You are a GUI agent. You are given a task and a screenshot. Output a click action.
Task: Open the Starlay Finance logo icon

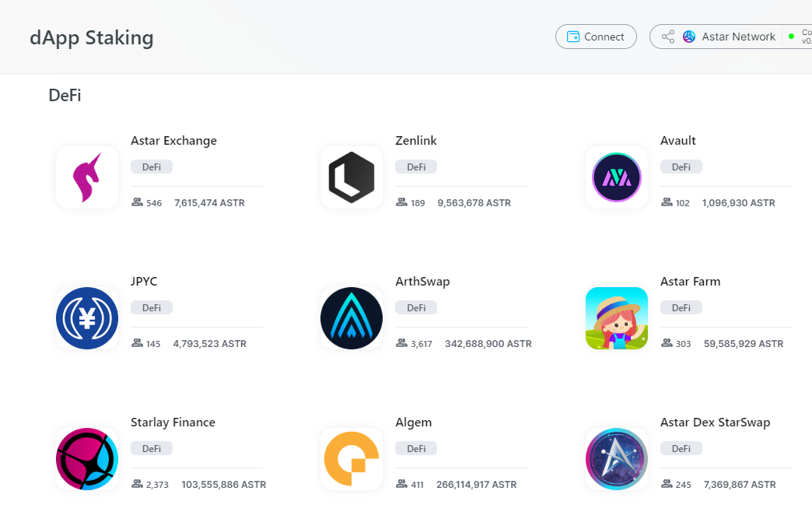(87, 459)
